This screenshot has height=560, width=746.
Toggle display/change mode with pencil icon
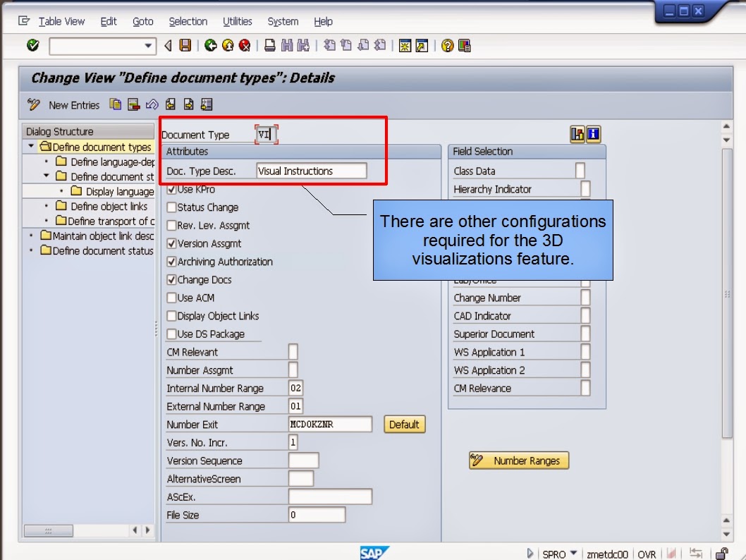(x=34, y=104)
